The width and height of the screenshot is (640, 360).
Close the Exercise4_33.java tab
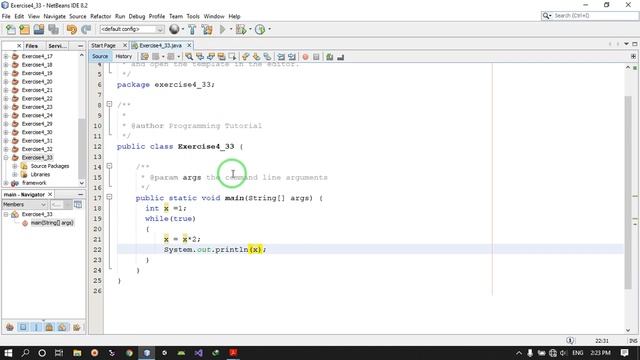[189, 46]
